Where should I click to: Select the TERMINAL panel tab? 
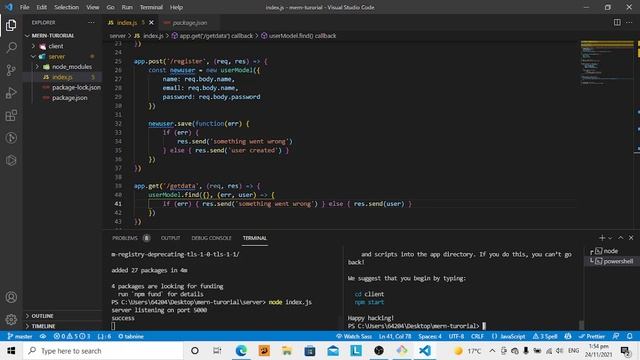[255, 238]
